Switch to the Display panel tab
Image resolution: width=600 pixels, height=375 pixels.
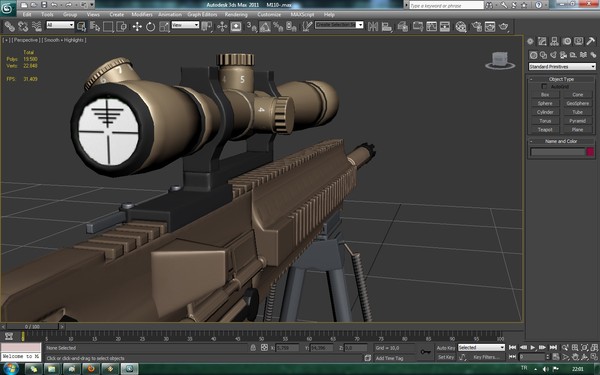[x=579, y=41]
